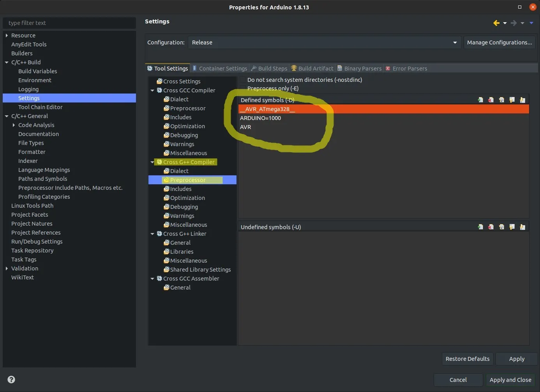This screenshot has width=540, height=392.
Task: Open the forward navigation history dropdown
Action: click(x=522, y=23)
